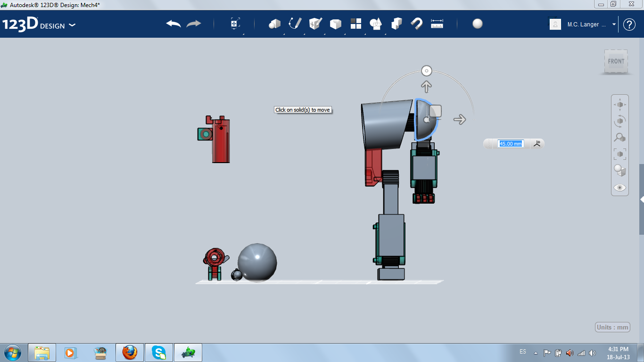Viewport: 644px width, 362px height.
Task: Select the Zoom magnifier tool
Action: point(619,137)
